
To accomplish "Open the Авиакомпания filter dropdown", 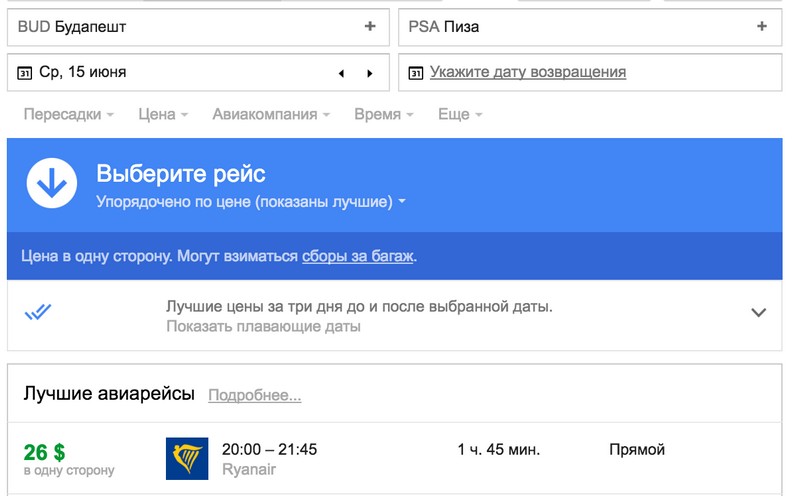I will 271,114.
